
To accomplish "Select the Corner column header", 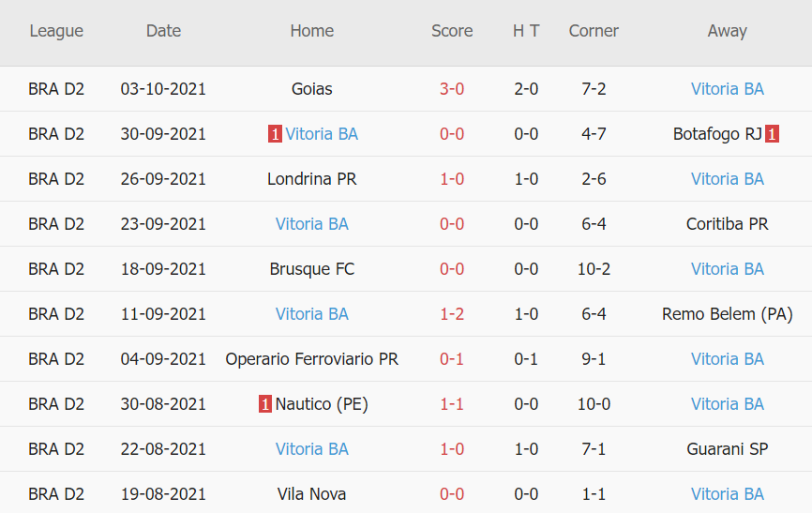I will 594,31.
